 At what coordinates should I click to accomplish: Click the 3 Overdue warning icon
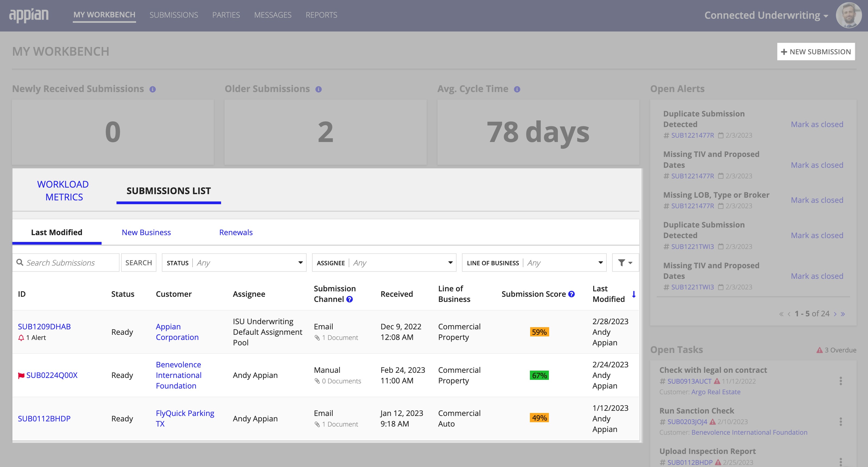(819, 350)
